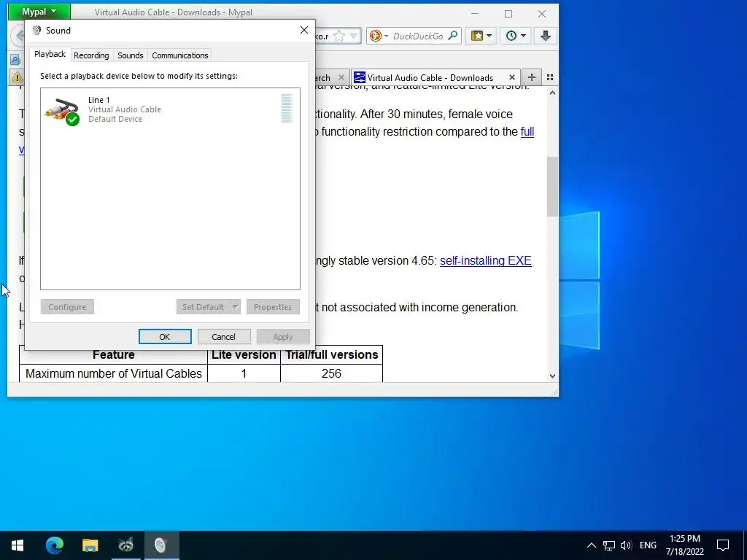The width and height of the screenshot is (747, 560).
Task: Click the Apply button in the Sound dialog
Action: tap(283, 337)
